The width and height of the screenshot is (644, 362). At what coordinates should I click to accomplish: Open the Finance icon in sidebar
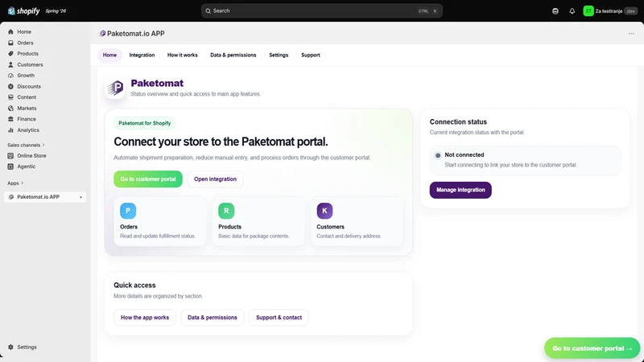point(10,119)
